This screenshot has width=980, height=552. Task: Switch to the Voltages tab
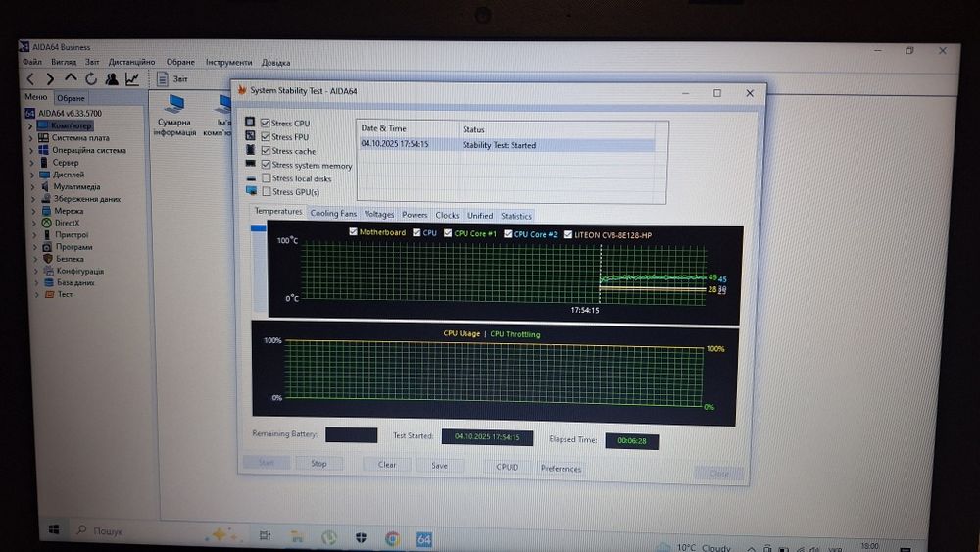point(379,214)
